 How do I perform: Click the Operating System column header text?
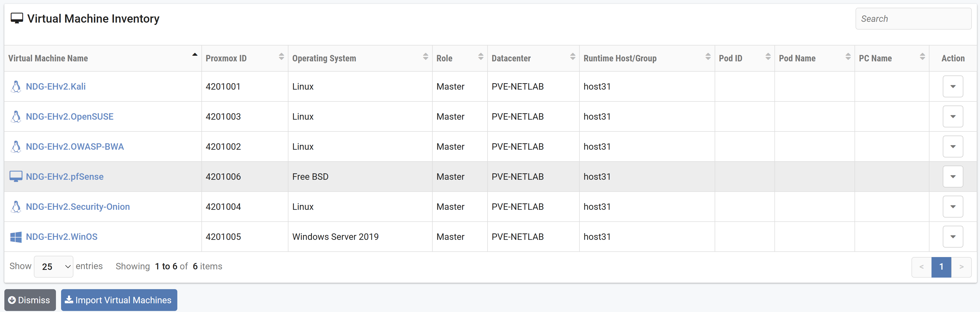[324, 59]
